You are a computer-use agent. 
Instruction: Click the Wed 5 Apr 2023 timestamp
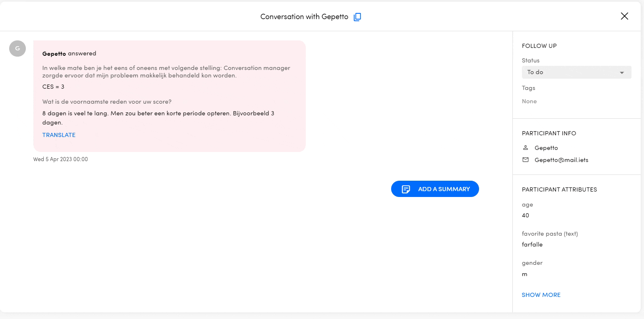point(60,159)
